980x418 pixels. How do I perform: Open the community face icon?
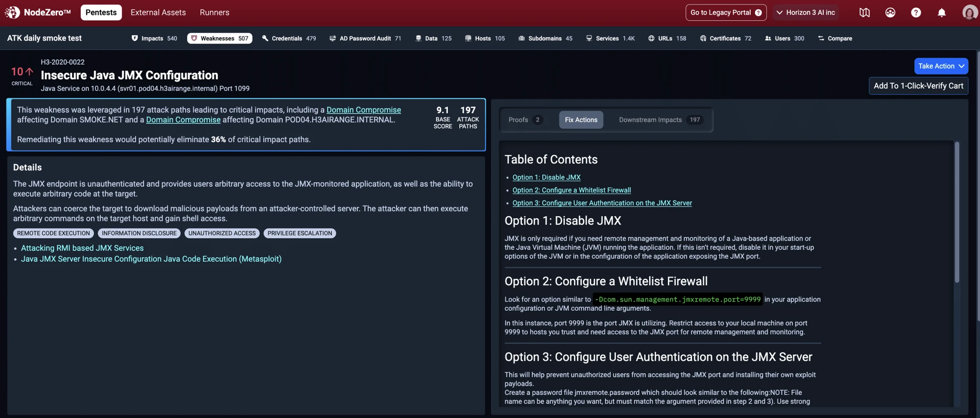coord(890,12)
